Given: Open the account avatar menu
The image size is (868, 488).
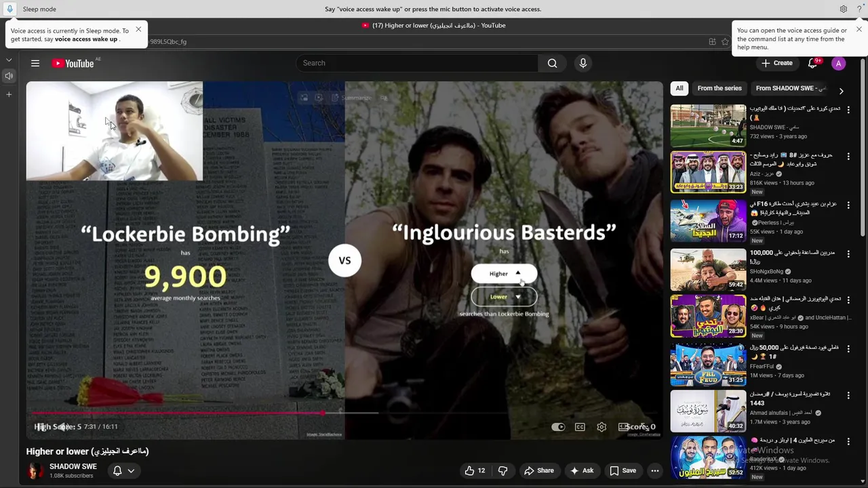Looking at the screenshot, I should tap(839, 63).
